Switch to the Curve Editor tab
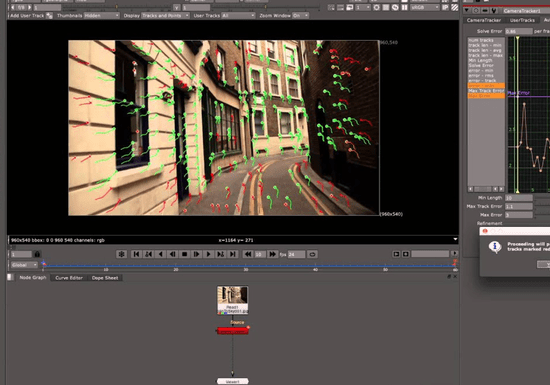Image resolution: width=550 pixels, height=385 pixels. click(69, 278)
